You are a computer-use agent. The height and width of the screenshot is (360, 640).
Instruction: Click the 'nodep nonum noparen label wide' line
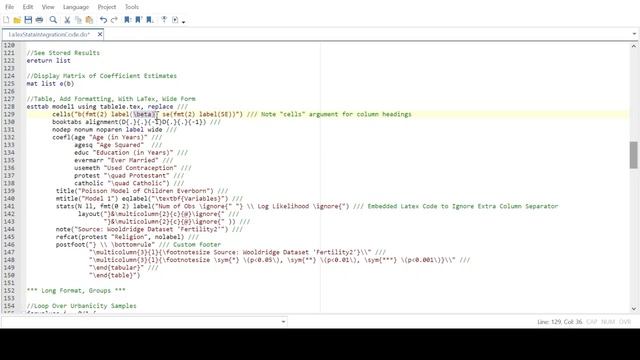pyautogui.click(x=114, y=129)
